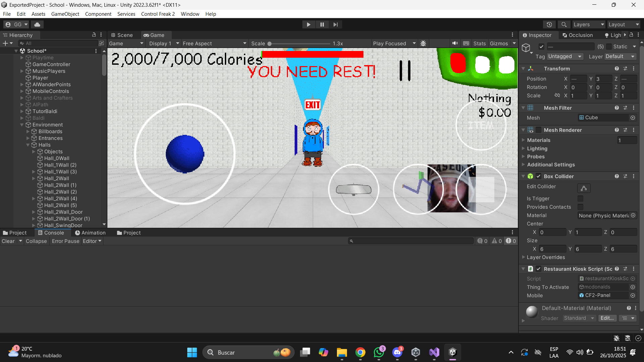Mute game audio in Game view

pyautogui.click(x=455, y=43)
